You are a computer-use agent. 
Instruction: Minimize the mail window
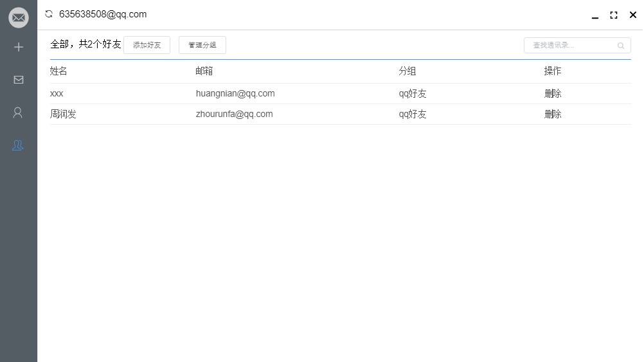pyautogui.click(x=595, y=17)
